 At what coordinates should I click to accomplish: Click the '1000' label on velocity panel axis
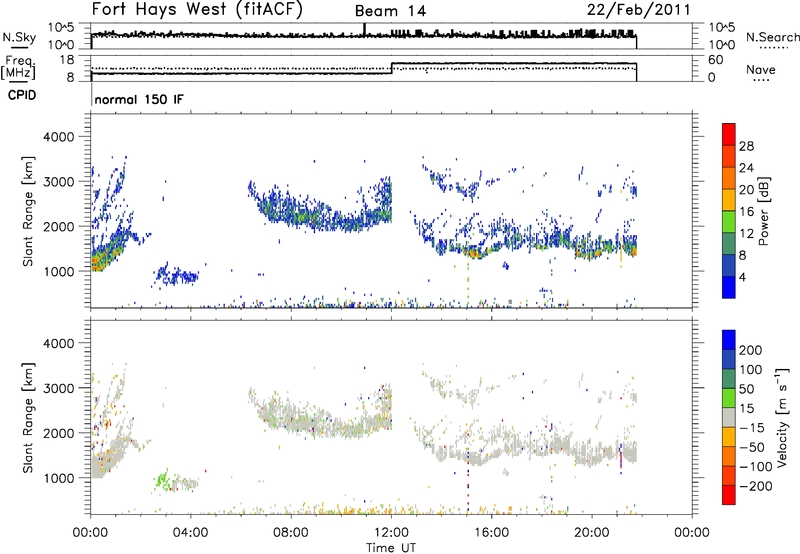click(58, 478)
